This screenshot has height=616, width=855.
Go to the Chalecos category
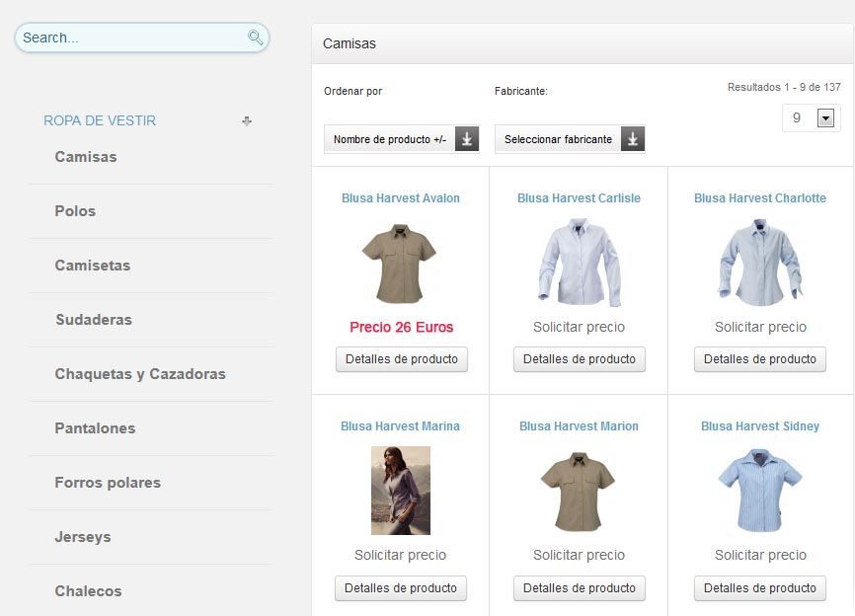[x=88, y=591]
